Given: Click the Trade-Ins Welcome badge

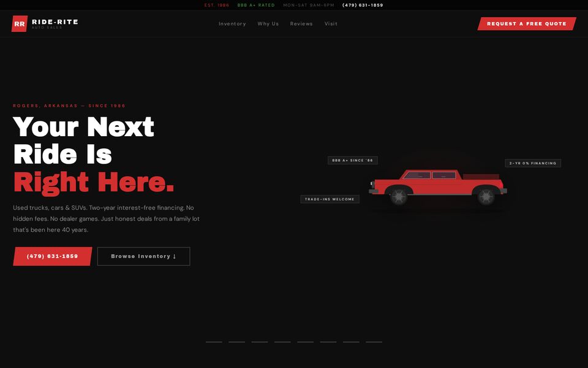Looking at the screenshot, I should pyautogui.click(x=330, y=199).
